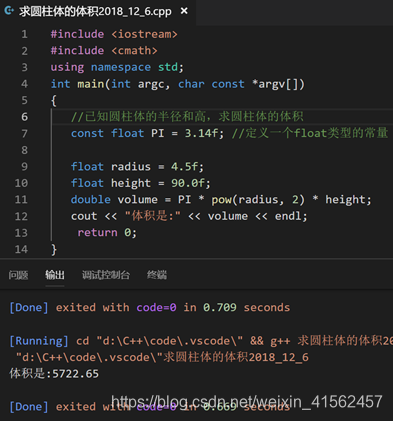Click the constant "PI" declaration on line 7

(158, 133)
